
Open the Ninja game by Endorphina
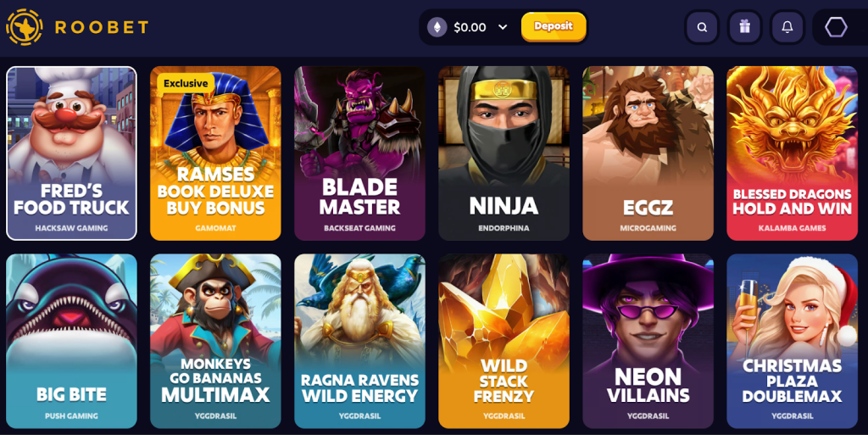pos(504,153)
